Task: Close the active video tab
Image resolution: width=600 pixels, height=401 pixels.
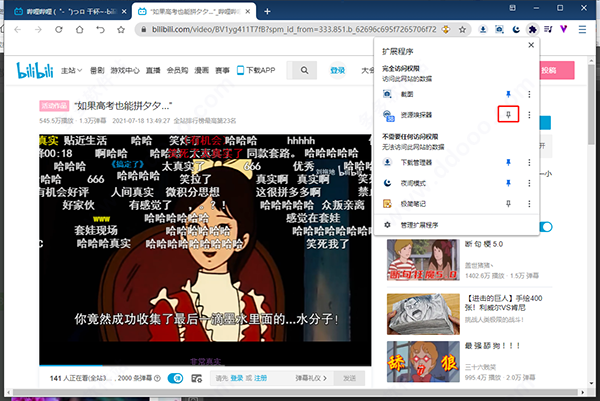Action: [x=248, y=11]
